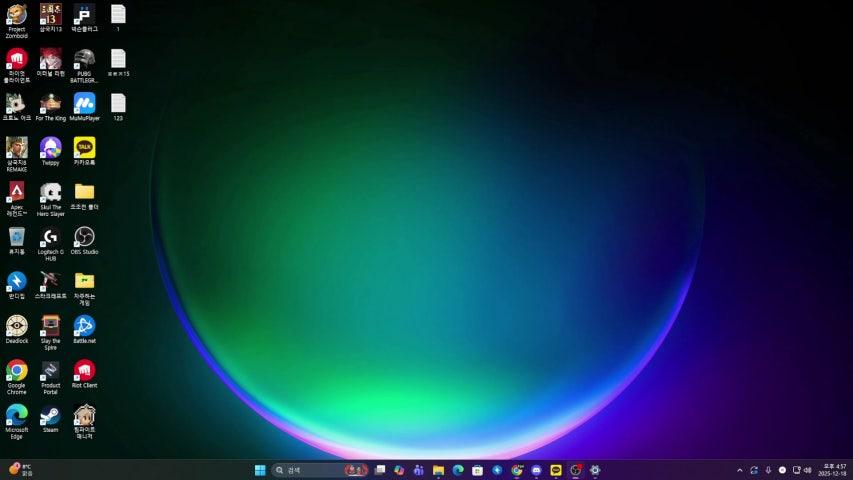Open the Twippy shortcut
The height and width of the screenshot is (480, 853).
(x=51, y=152)
